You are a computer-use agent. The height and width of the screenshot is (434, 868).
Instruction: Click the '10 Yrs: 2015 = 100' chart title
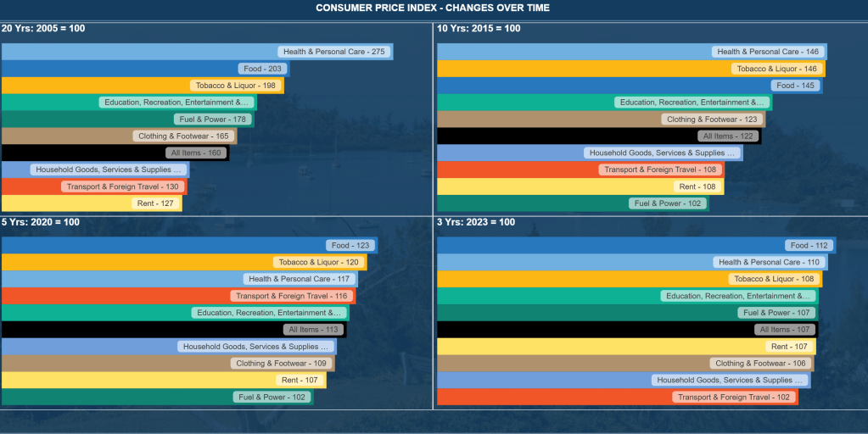point(479,29)
